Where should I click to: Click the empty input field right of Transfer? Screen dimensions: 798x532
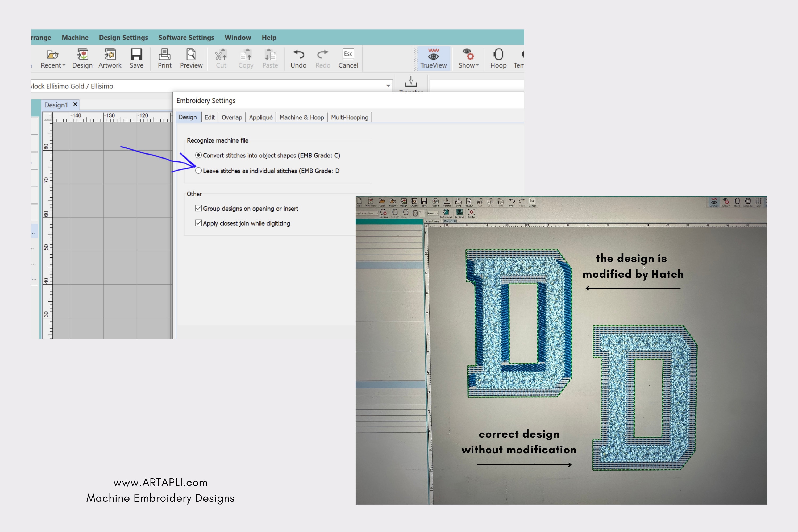476,85
